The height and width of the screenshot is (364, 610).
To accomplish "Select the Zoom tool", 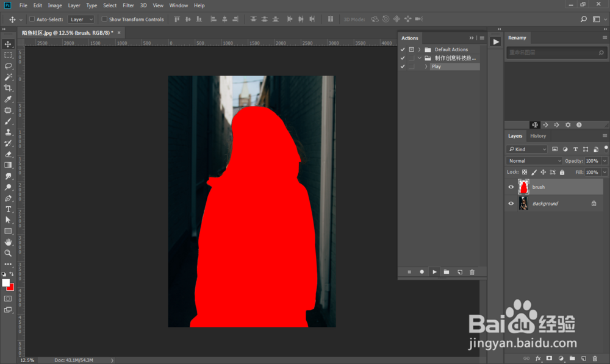I will (x=8, y=253).
